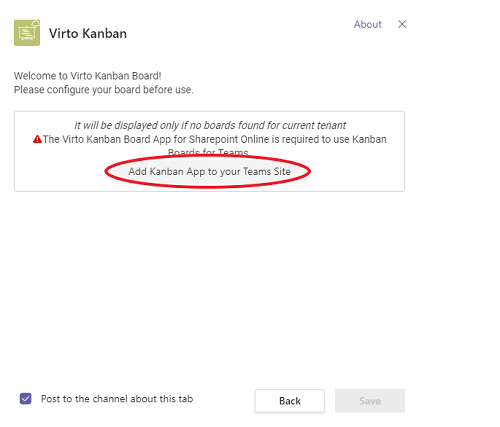Viewport: 500px width, 427px height.
Task: Click the 'Welcome to Virto Kanban Board!' text
Action: coord(88,76)
